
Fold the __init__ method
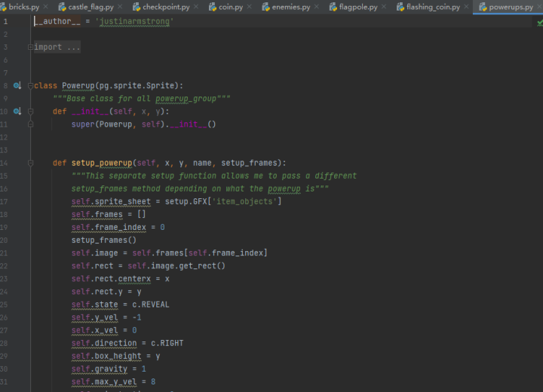click(x=31, y=112)
